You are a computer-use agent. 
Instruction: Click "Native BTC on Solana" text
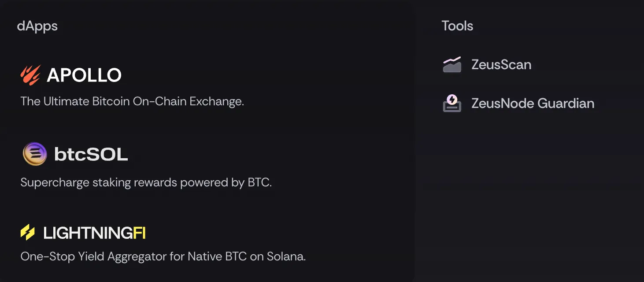pyautogui.click(x=247, y=256)
